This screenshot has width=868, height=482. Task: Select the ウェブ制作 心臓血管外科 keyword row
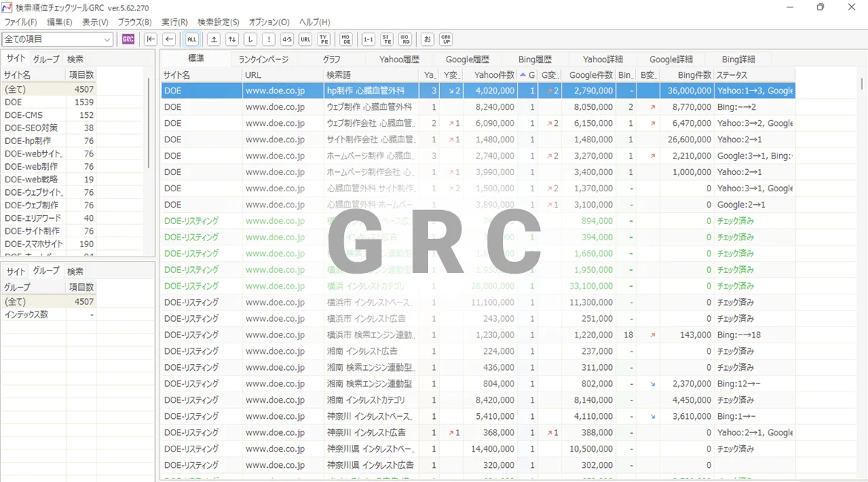click(479, 107)
